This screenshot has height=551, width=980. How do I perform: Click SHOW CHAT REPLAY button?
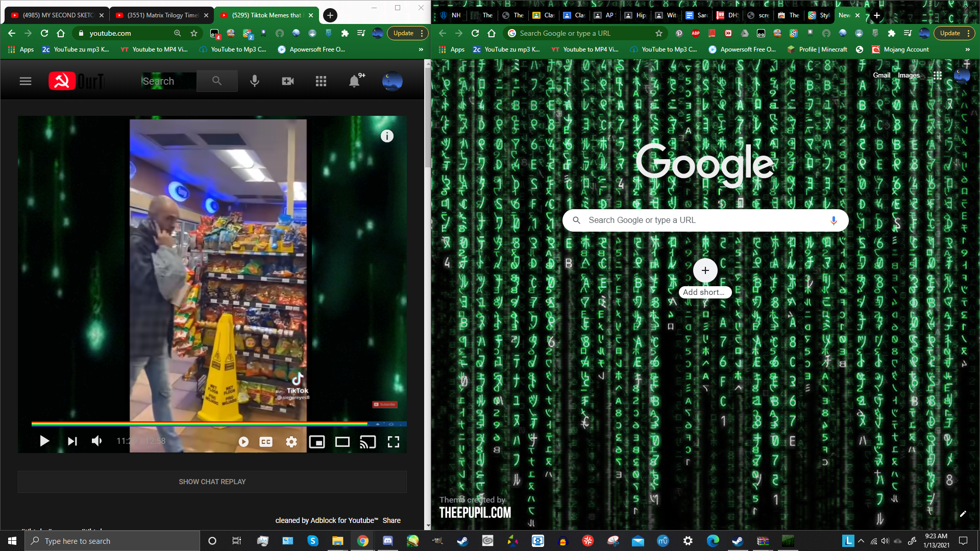pyautogui.click(x=212, y=482)
